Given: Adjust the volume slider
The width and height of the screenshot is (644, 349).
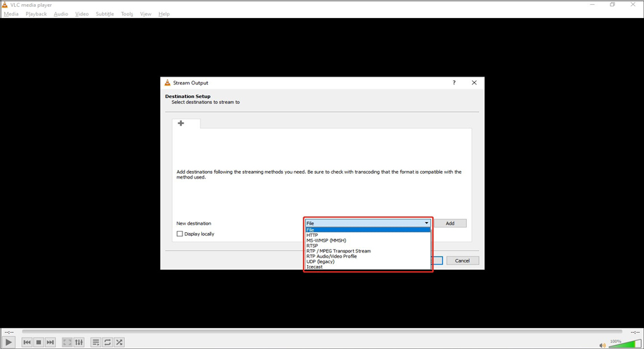Looking at the screenshot, I should point(625,344).
